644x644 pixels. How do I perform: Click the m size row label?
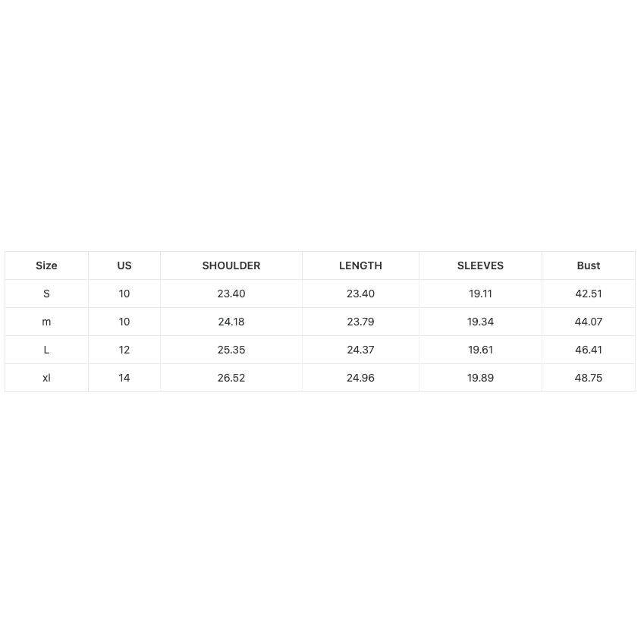coord(46,322)
